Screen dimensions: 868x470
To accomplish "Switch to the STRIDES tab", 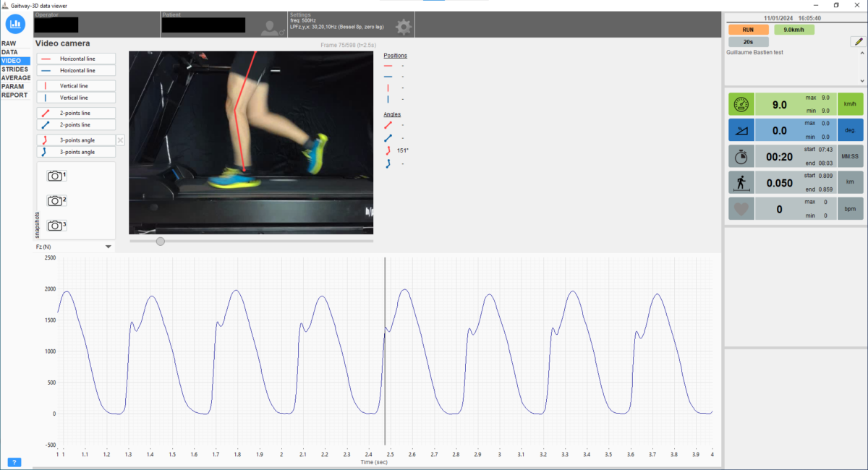I will [x=15, y=69].
